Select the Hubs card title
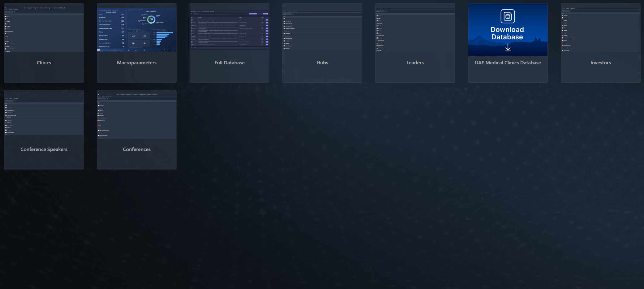Screen dimensions: 644x289 322,63
